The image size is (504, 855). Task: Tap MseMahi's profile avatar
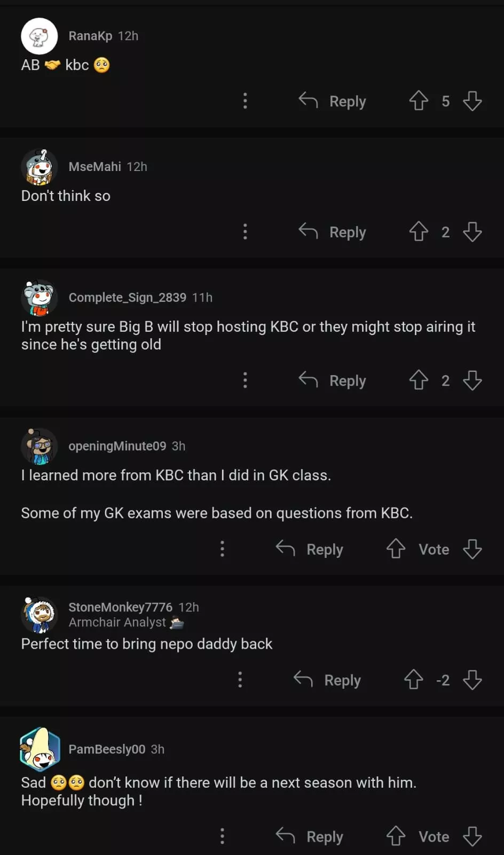click(40, 167)
